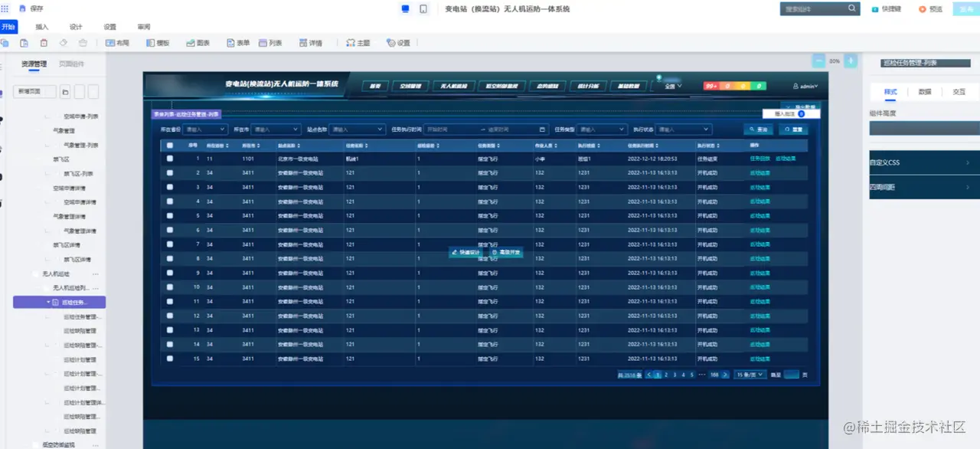Insert a 模板 template component
The height and width of the screenshot is (449, 980).
click(x=158, y=43)
